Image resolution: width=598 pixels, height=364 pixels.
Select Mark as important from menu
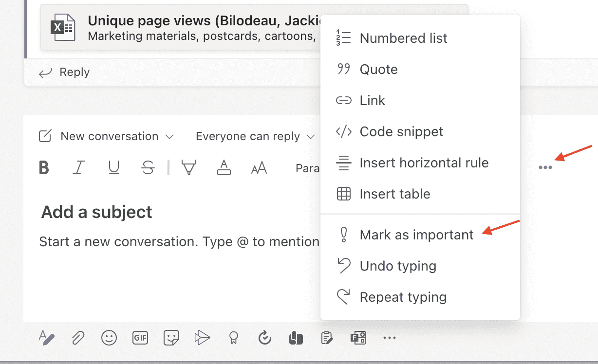(416, 235)
